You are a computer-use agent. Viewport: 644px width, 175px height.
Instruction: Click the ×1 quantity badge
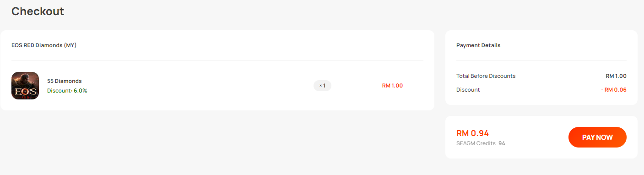(x=322, y=86)
